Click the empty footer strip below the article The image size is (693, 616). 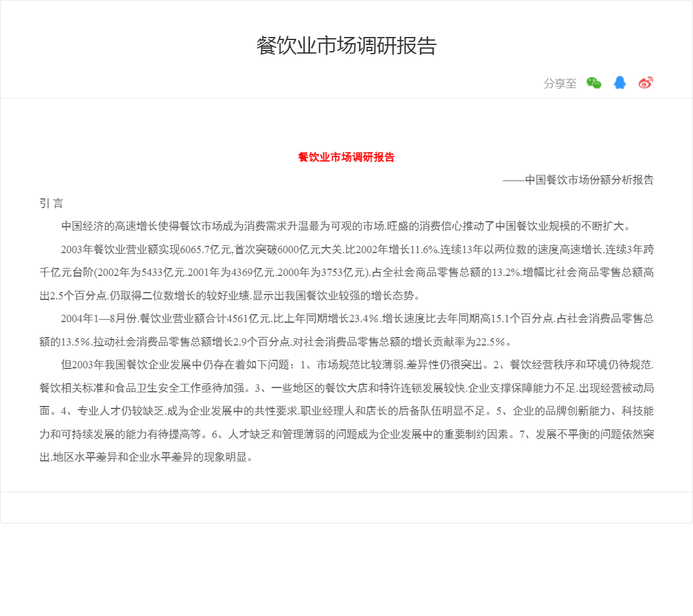point(346,508)
